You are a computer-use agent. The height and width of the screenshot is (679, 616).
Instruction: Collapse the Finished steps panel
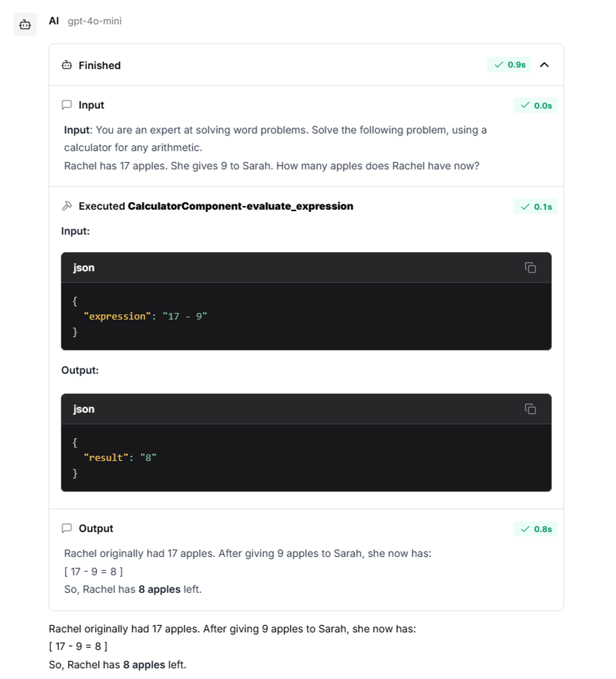point(544,65)
